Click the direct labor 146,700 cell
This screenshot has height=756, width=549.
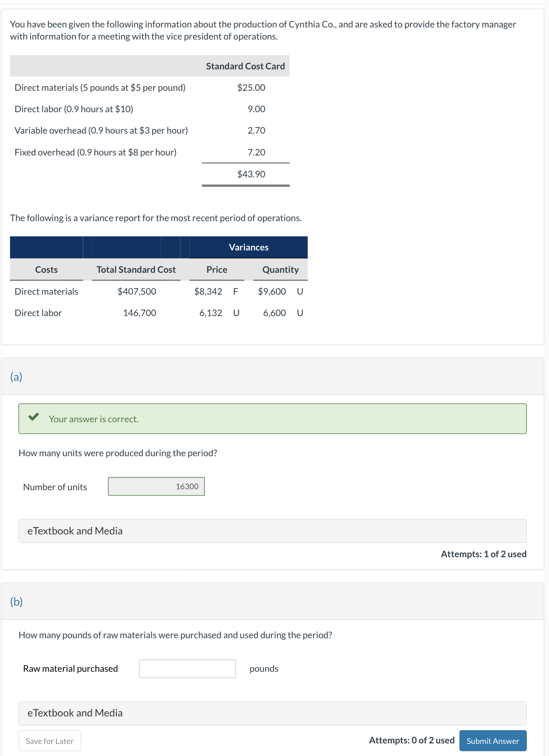click(140, 313)
